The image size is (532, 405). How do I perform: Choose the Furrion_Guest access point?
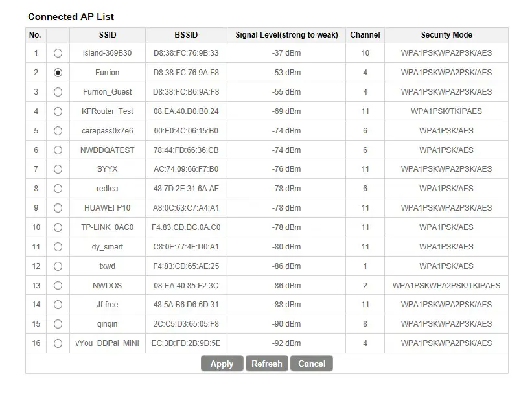(58, 92)
